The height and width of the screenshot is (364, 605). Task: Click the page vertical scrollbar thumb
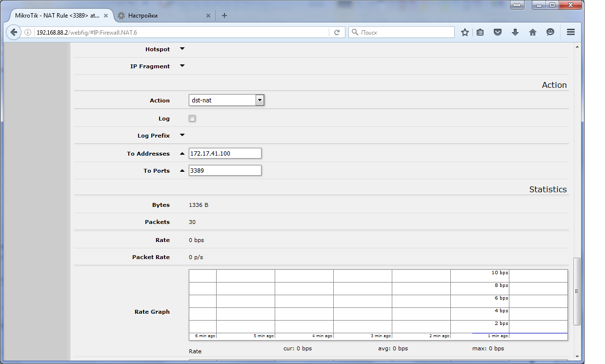click(577, 291)
